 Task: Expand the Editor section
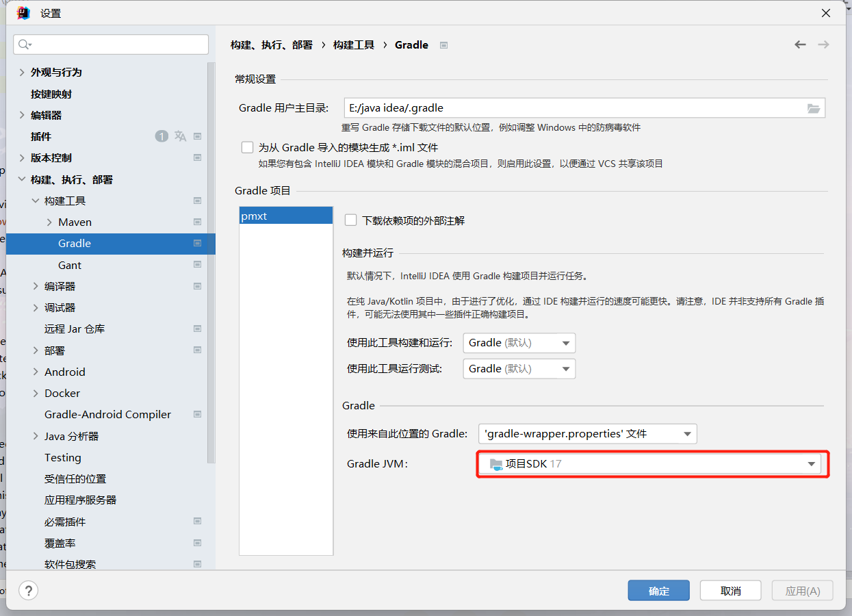22,115
